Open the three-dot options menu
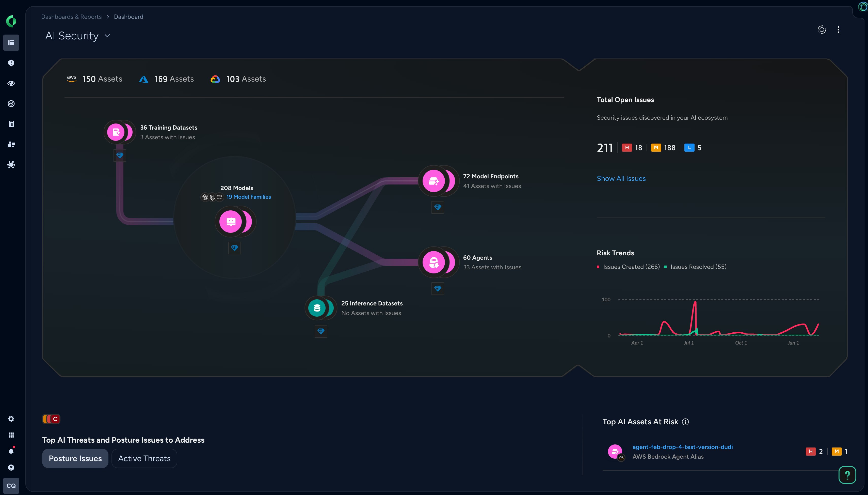The image size is (868, 495). [x=838, y=29]
